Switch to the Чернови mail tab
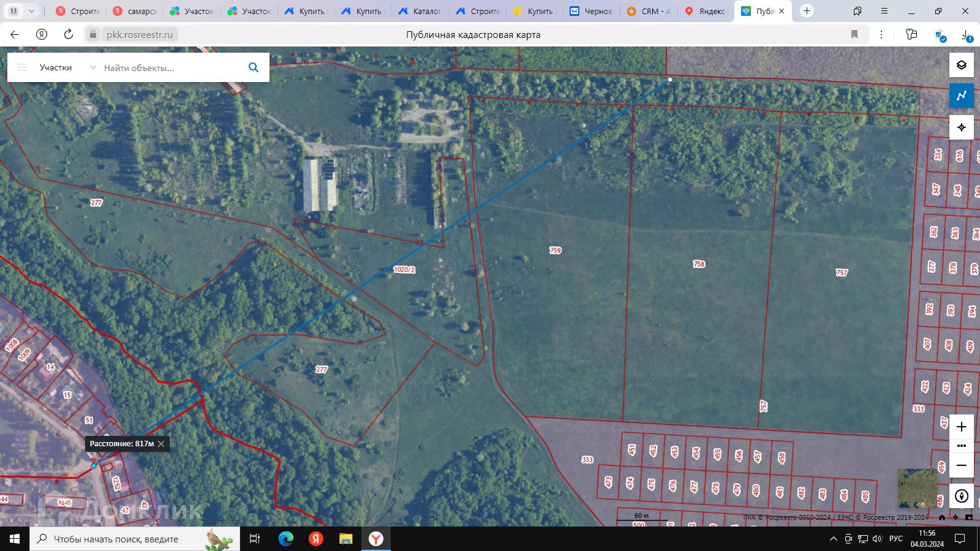Viewport: 980px width, 551px height. pyautogui.click(x=591, y=11)
